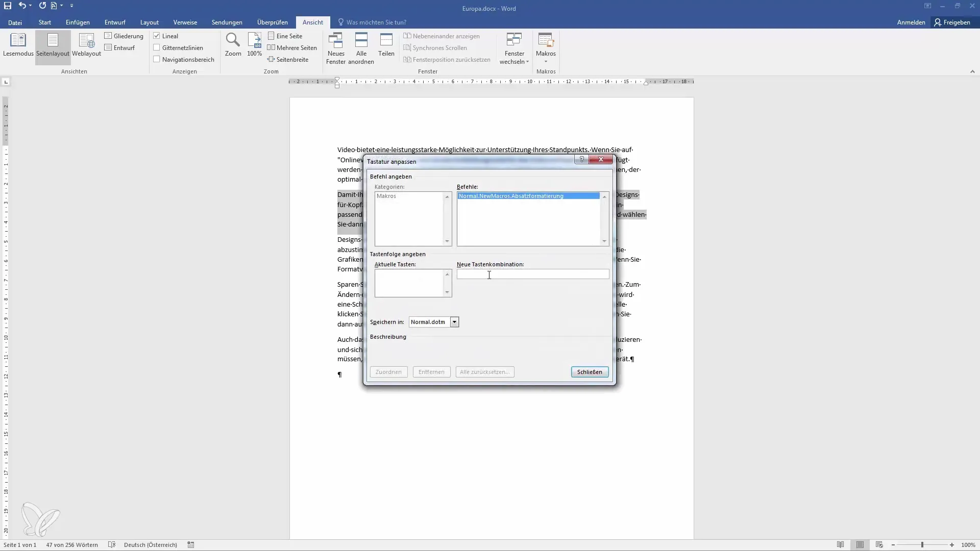The width and height of the screenshot is (980, 551).
Task: Open Neues Fenster
Action: [x=336, y=48]
